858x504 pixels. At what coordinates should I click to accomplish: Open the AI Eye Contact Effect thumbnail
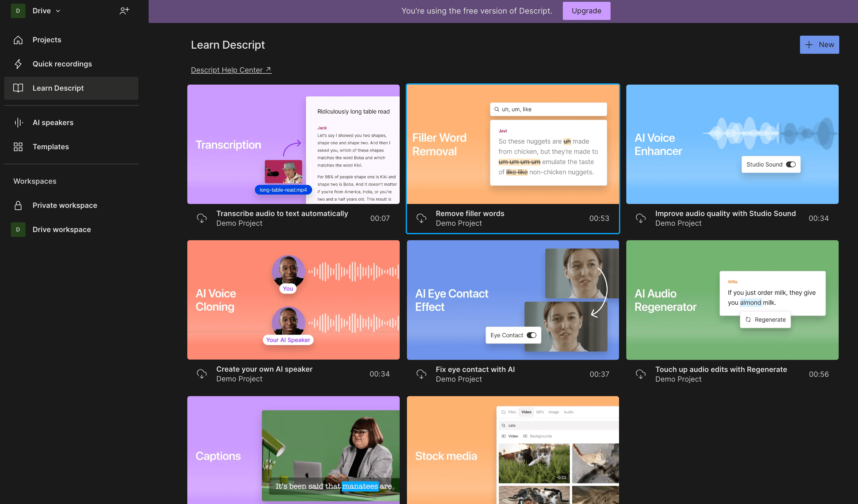click(513, 300)
